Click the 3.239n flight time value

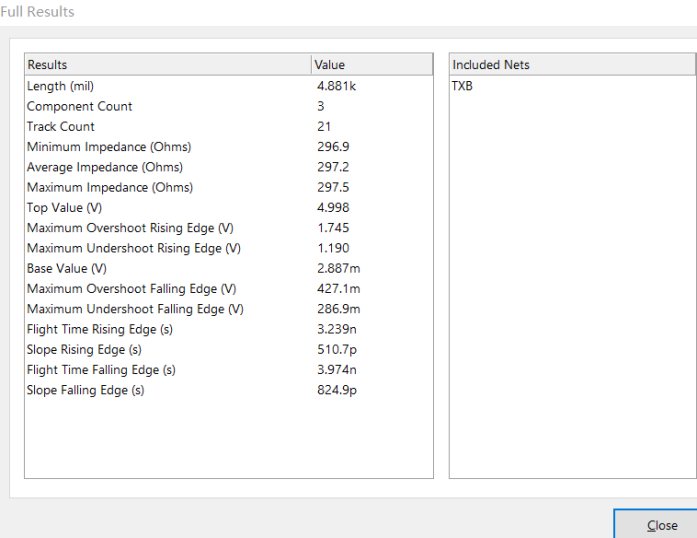click(x=337, y=329)
